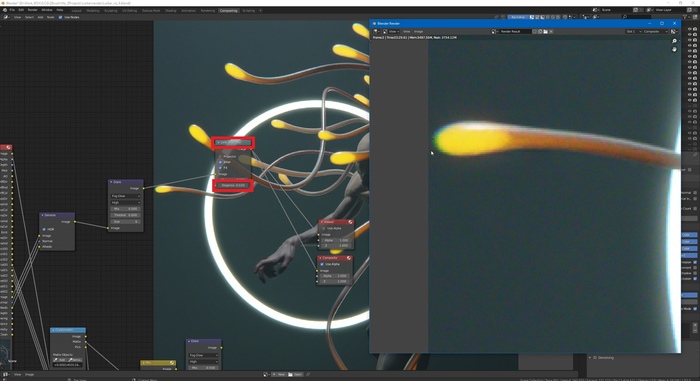Click the fake user shield icon beside Render Result

click(535, 31)
